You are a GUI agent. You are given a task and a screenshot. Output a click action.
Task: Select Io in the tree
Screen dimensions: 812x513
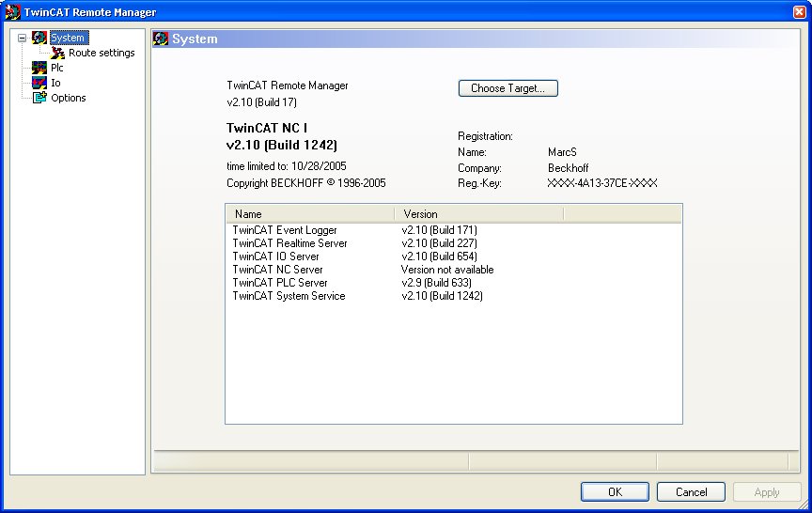point(56,83)
